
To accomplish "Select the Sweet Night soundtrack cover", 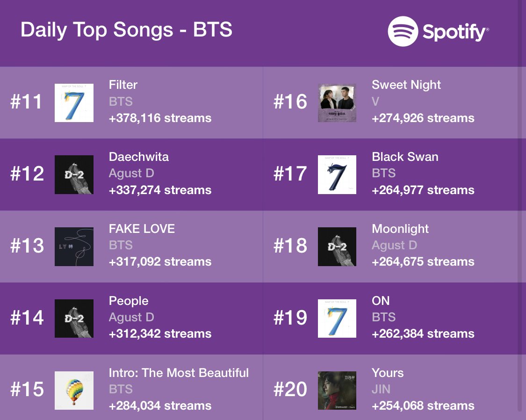I will [337, 102].
